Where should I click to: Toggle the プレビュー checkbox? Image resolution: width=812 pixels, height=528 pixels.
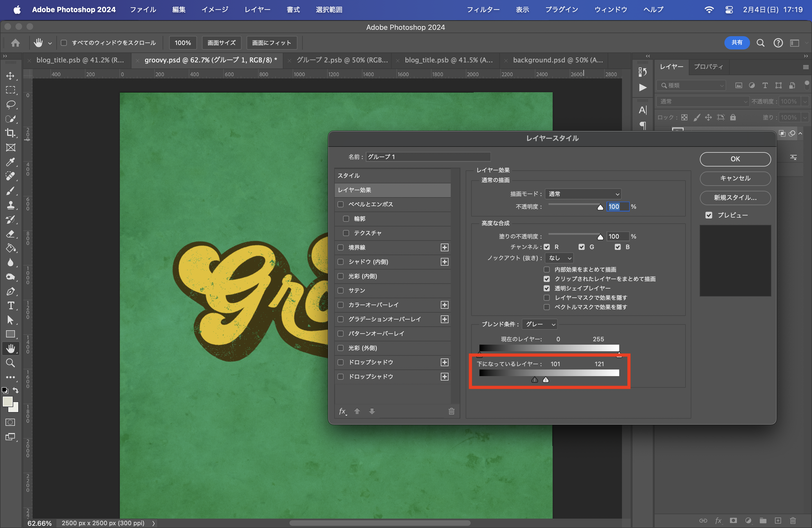[x=709, y=215]
